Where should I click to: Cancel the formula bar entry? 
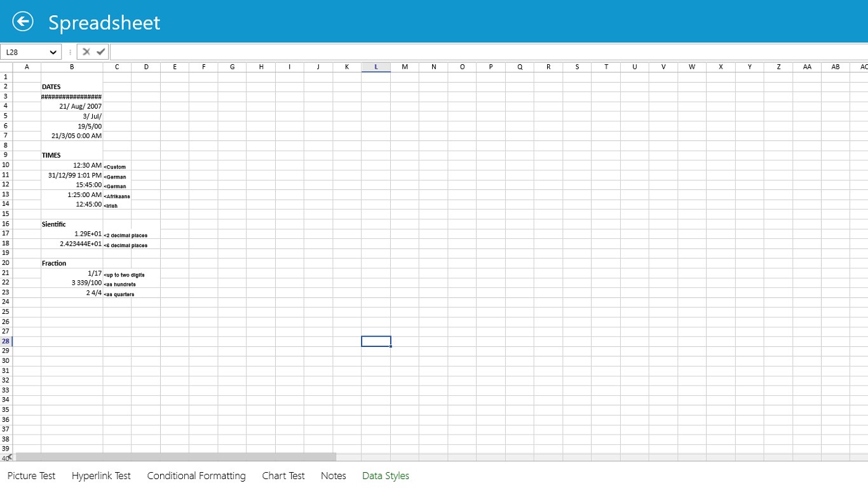point(86,52)
